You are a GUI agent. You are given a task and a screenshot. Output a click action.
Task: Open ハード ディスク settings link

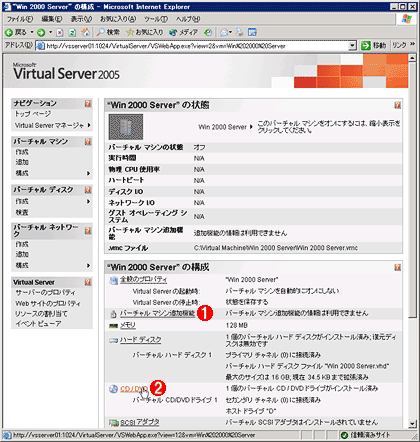tap(141, 340)
